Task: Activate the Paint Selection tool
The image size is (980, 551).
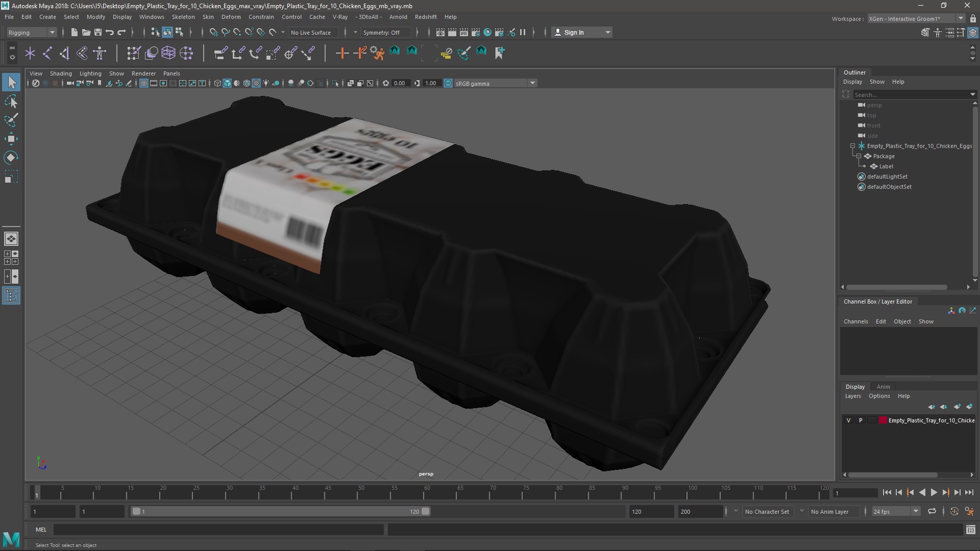Action: coord(11,120)
